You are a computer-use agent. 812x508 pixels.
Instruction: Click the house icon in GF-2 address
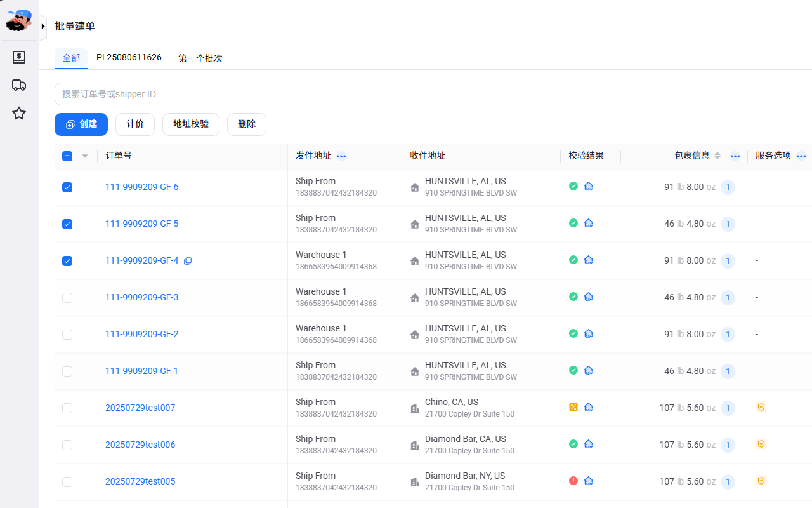[x=415, y=335]
